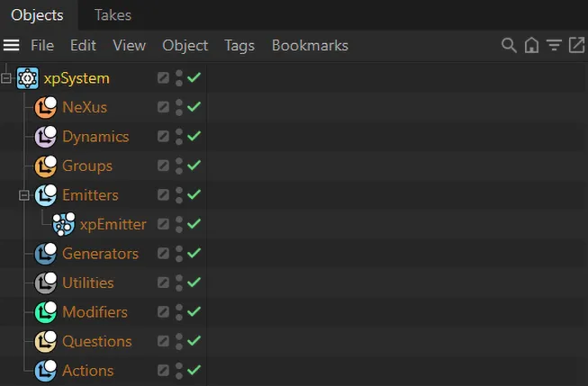The width and height of the screenshot is (588, 386).
Task: Collapse the Emitters folder
Action: [24, 195]
